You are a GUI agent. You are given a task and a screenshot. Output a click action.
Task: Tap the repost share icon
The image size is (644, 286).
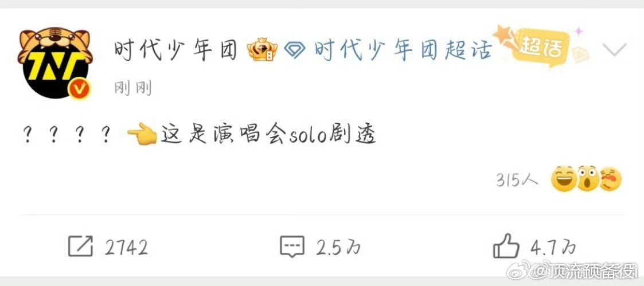[x=80, y=246]
